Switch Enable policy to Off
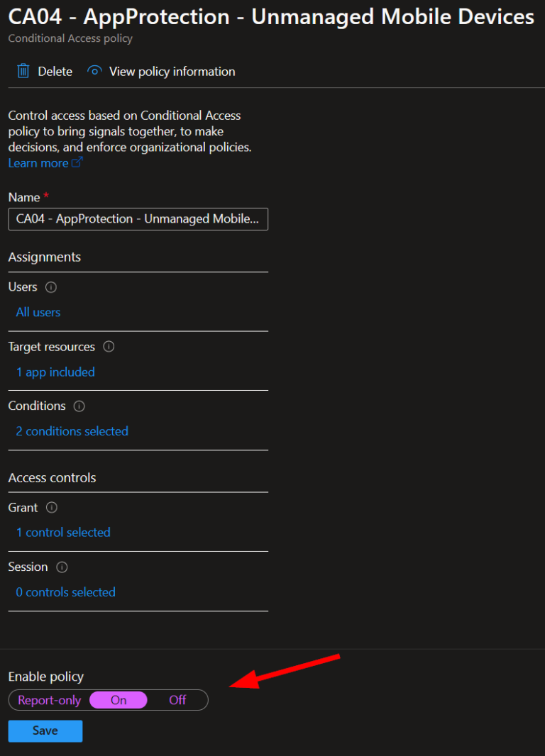The width and height of the screenshot is (545, 756). tap(177, 700)
